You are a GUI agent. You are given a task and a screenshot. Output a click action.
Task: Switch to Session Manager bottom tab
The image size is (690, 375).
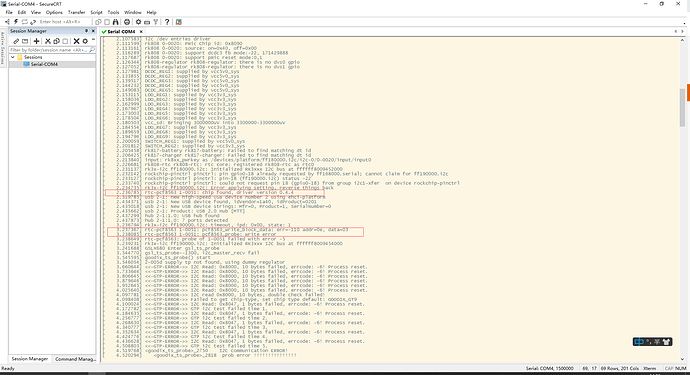(29, 359)
